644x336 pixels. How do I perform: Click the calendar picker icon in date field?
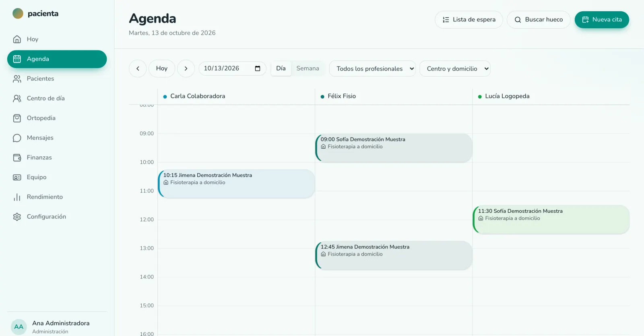(258, 68)
